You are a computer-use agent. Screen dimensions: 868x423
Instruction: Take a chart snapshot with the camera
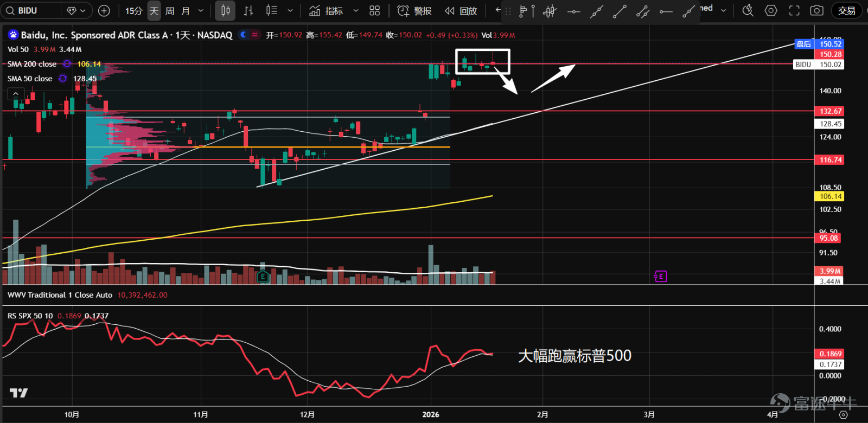[x=816, y=10]
